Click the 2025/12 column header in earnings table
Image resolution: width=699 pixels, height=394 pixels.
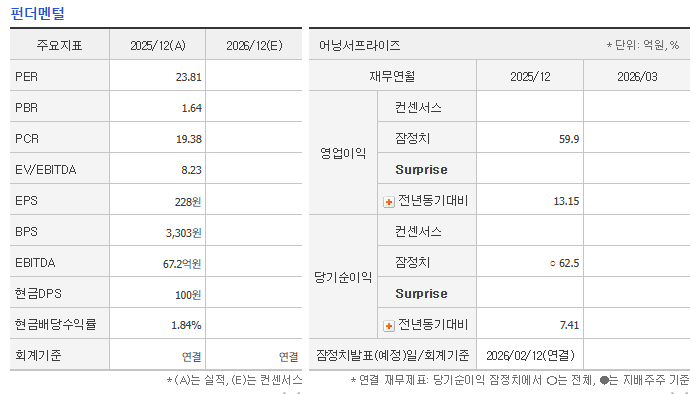530,77
